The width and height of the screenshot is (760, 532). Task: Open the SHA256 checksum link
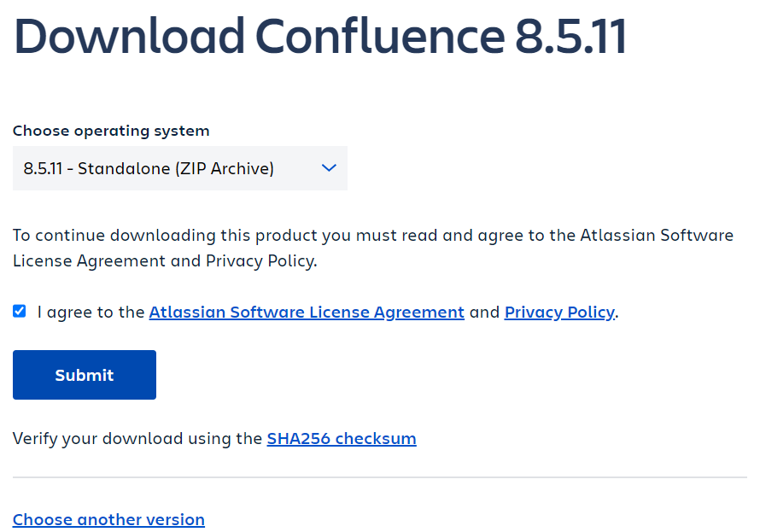click(x=342, y=438)
